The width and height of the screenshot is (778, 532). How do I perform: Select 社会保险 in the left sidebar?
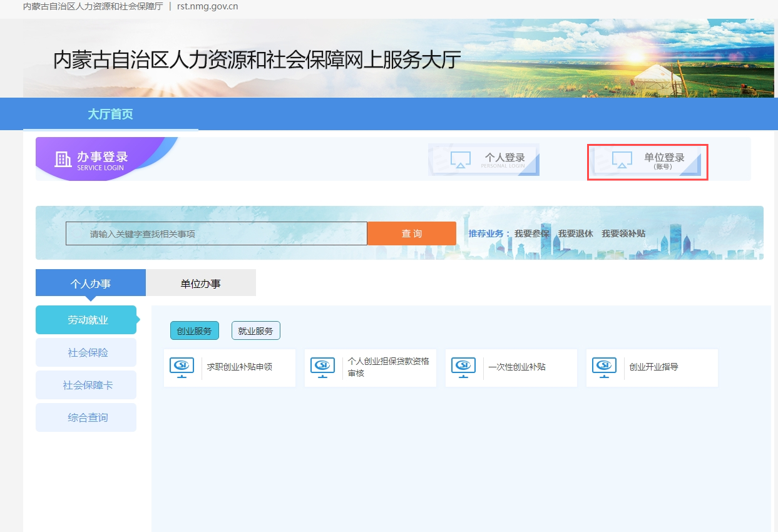tap(88, 352)
